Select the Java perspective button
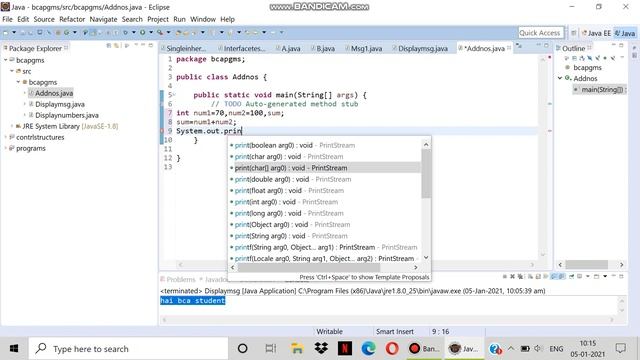Image resolution: width=640 pixels, height=360 pixels. (x=625, y=33)
